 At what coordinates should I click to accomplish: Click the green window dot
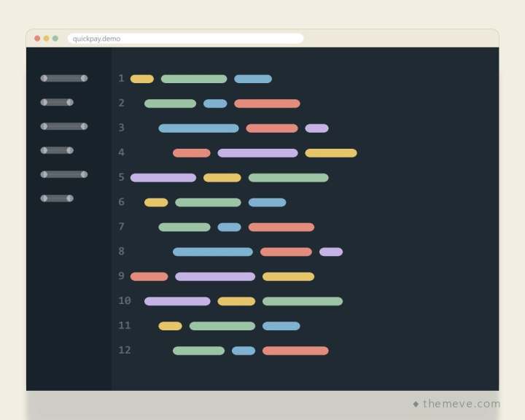55,39
